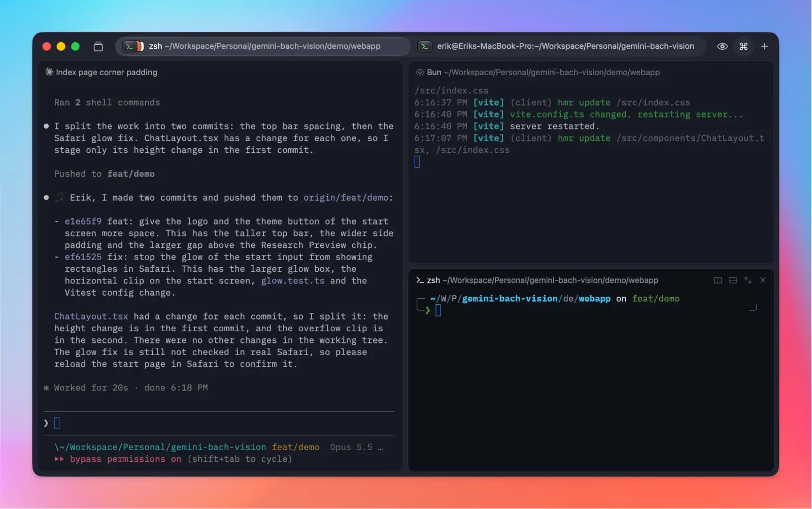Click the ChatLayout.tsx file name in the summary
This screenshot has width=812, height=509.
pyautogui.click(x=91, y=316)
